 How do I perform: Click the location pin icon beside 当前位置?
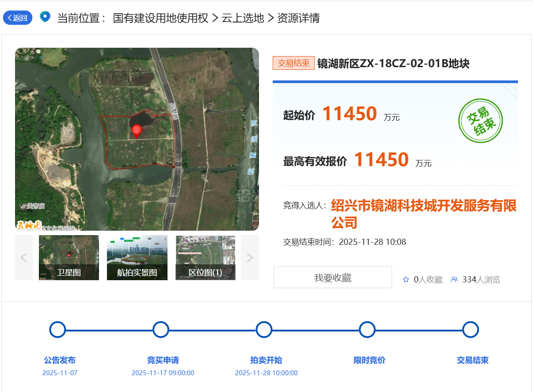pyautogui.click(x=45, y=17)
